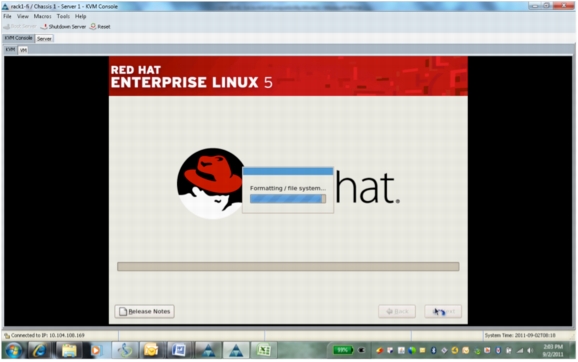Click the Boot Server toolbar button
This screenshot has width=578, height=362.
point(20,27)
